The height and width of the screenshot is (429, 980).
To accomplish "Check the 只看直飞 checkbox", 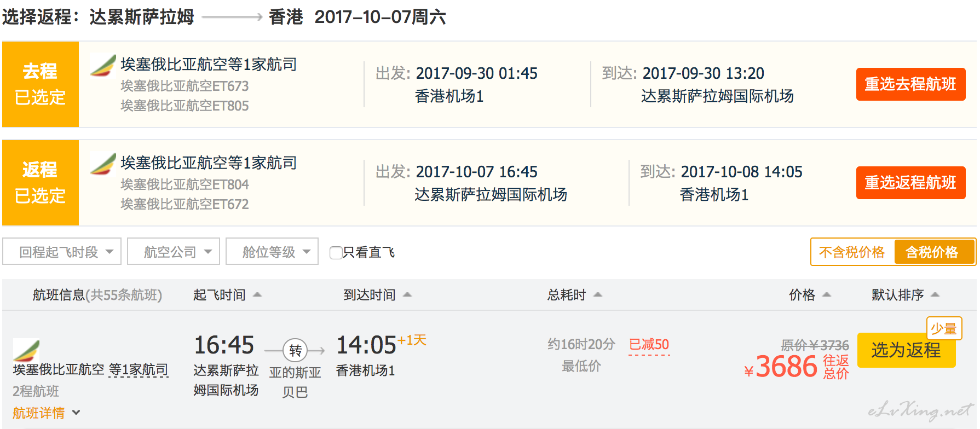I will [x=336, y=252].
